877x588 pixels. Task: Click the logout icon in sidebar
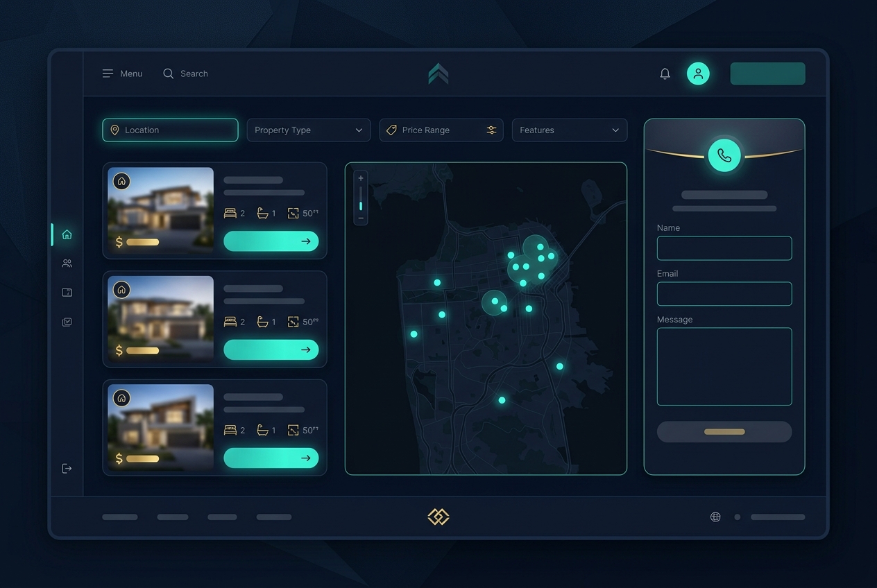click(x=67, y=469)
